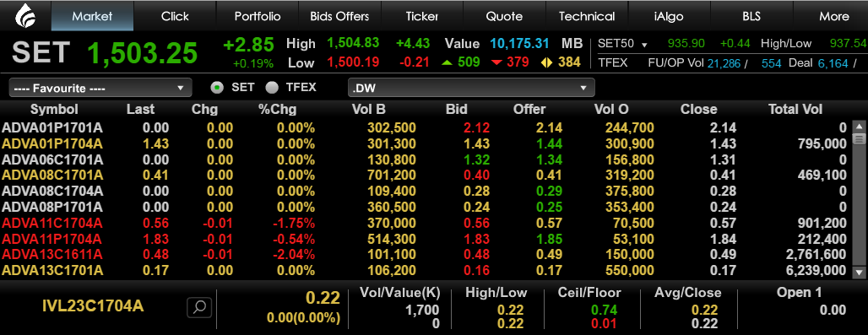
Task: Click the scrollbar up arrow
Action: point(859,126)
